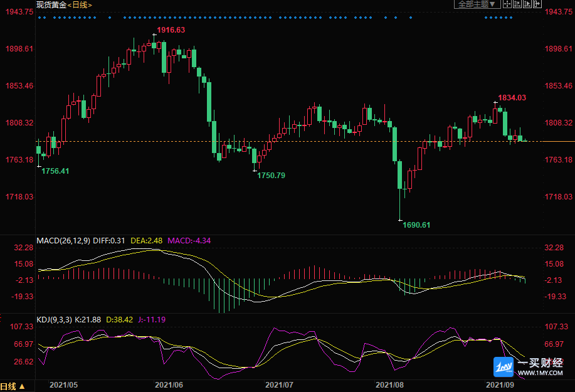The width and height of the screenshot is (575, 392).
Task: Click the DEA:2.48 value
Action: click(x=146, y=241)
